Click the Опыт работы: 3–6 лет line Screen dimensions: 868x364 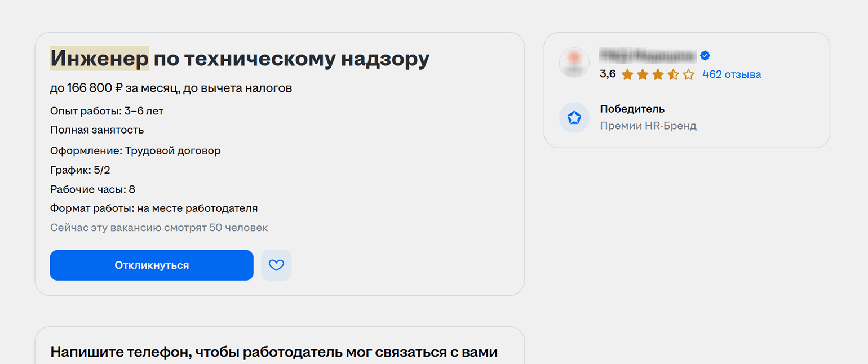(x=107, y=111)
